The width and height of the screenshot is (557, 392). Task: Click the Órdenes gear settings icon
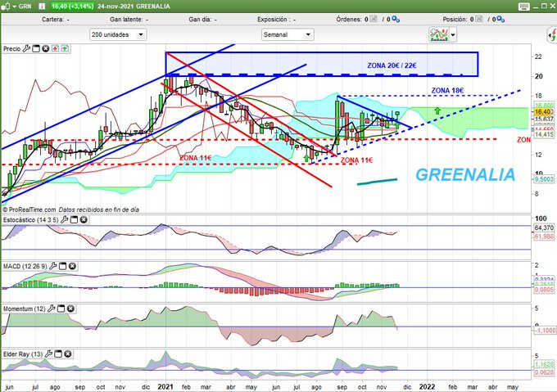396,19
